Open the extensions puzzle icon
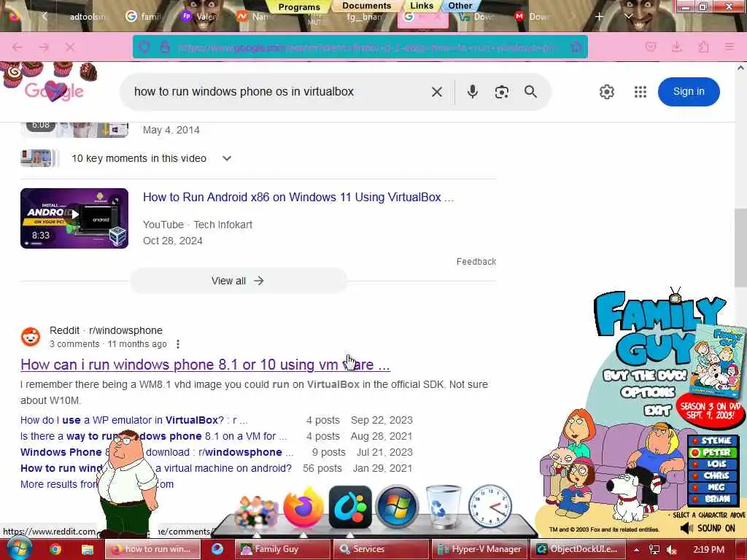 [703, 47]
